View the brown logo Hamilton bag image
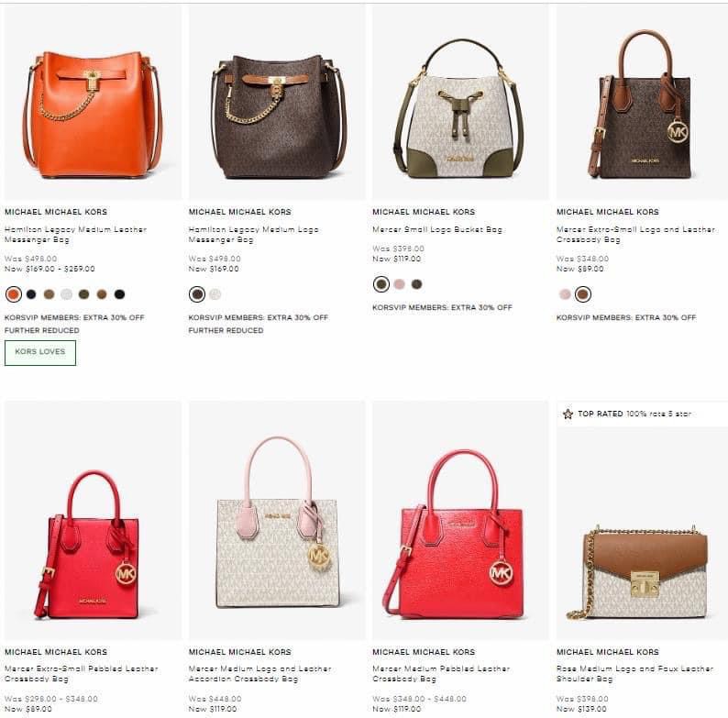The height and width of the screenshot is (718, 728). click(277, 102)
